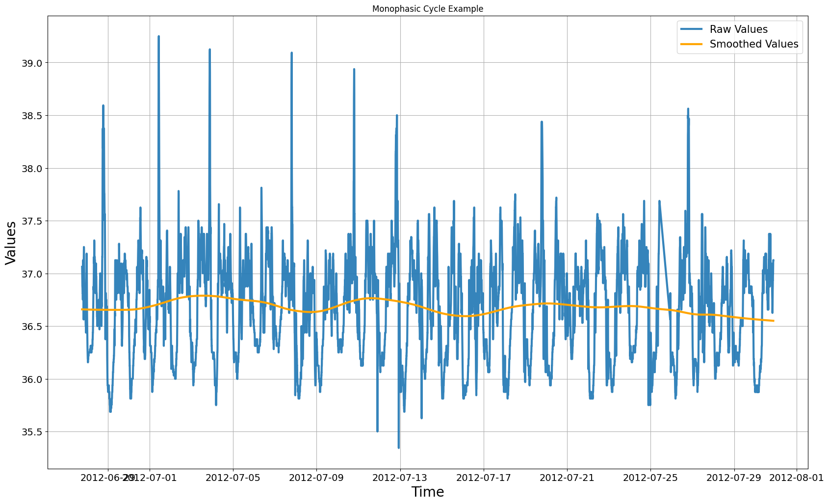Screen dimensions: 829x504
Task: Click the orange line sample in the legend
Action: pyautogui.click(x=692, y=44)
